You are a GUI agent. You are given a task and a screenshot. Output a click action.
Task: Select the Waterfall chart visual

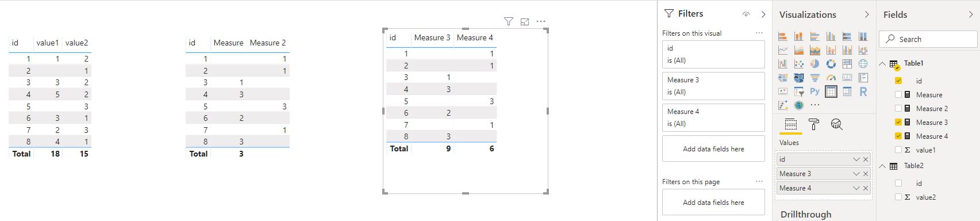click(783, 64)
